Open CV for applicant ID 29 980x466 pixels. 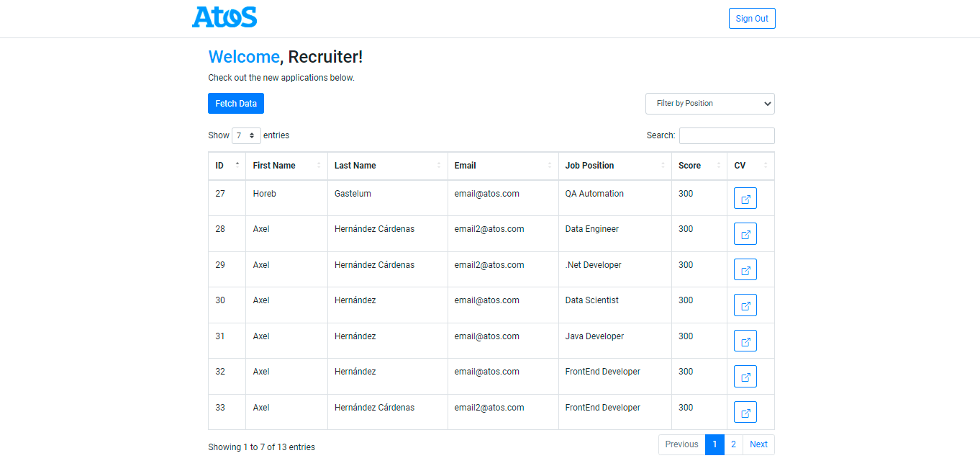pyautogui.click(x=745, y=269)
